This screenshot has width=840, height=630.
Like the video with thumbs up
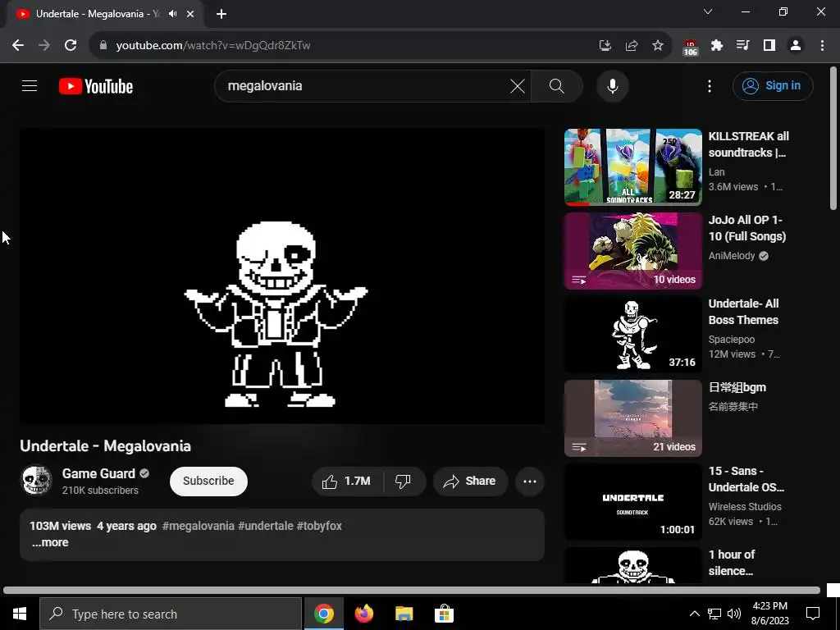coord(348,481)
